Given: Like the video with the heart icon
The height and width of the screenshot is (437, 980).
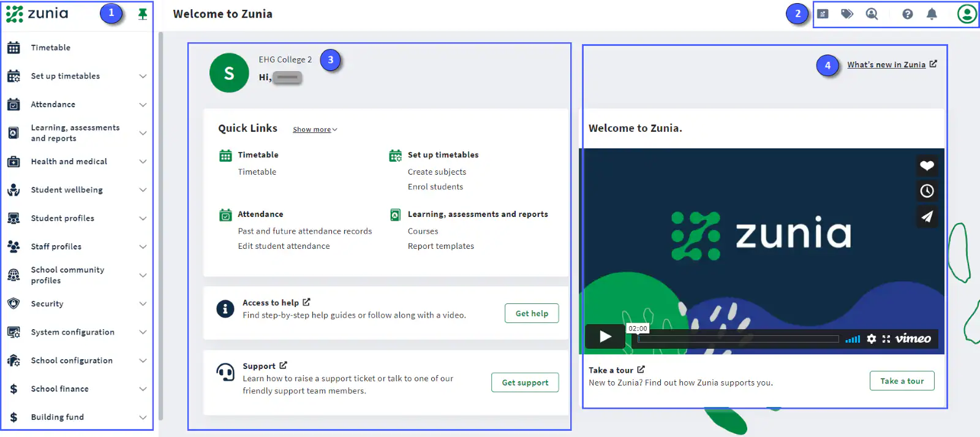Looking at the screenshot, I should click(927, 165).
